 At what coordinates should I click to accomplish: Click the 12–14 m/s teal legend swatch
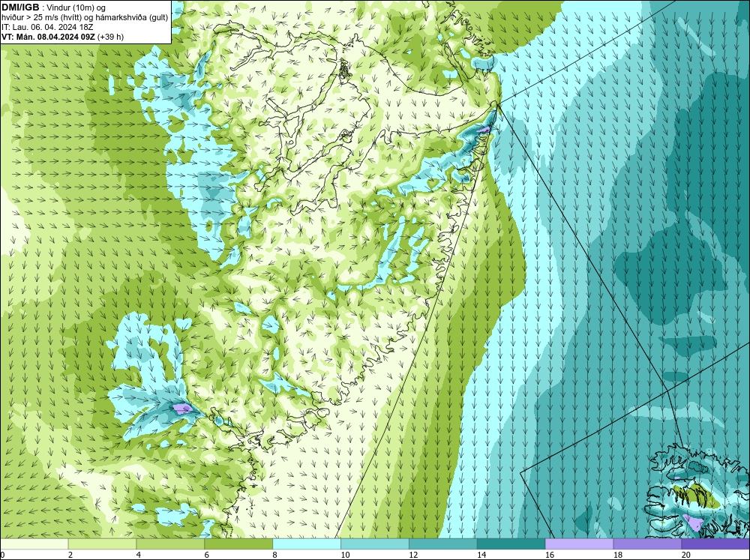click(x=443, y=544)
